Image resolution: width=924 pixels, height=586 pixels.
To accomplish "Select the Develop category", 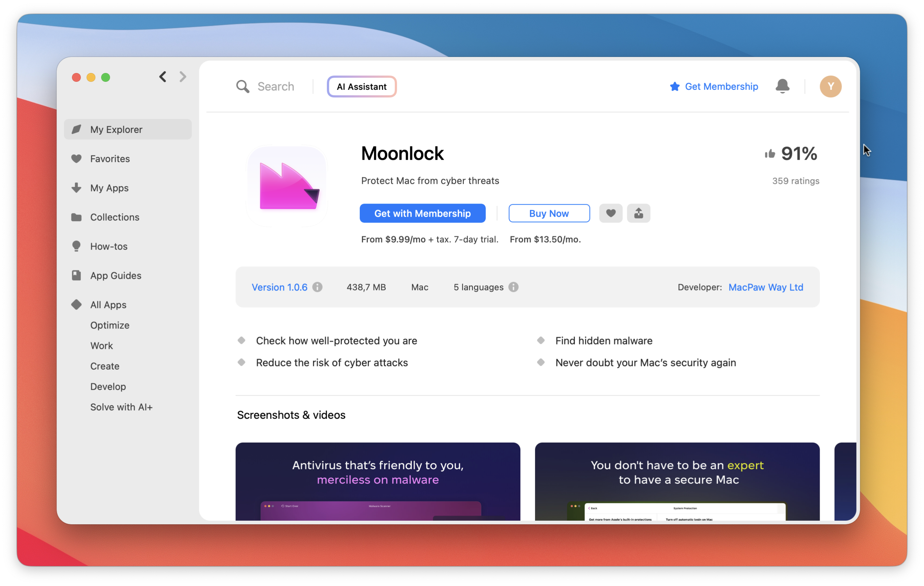I will pyautogui.click(x=108, y=387).
